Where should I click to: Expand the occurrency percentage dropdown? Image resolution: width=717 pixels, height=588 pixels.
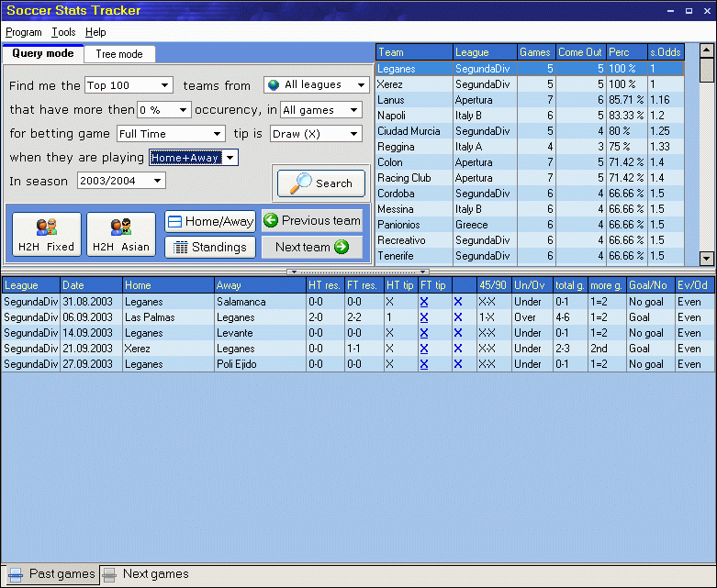click(184, 110)
